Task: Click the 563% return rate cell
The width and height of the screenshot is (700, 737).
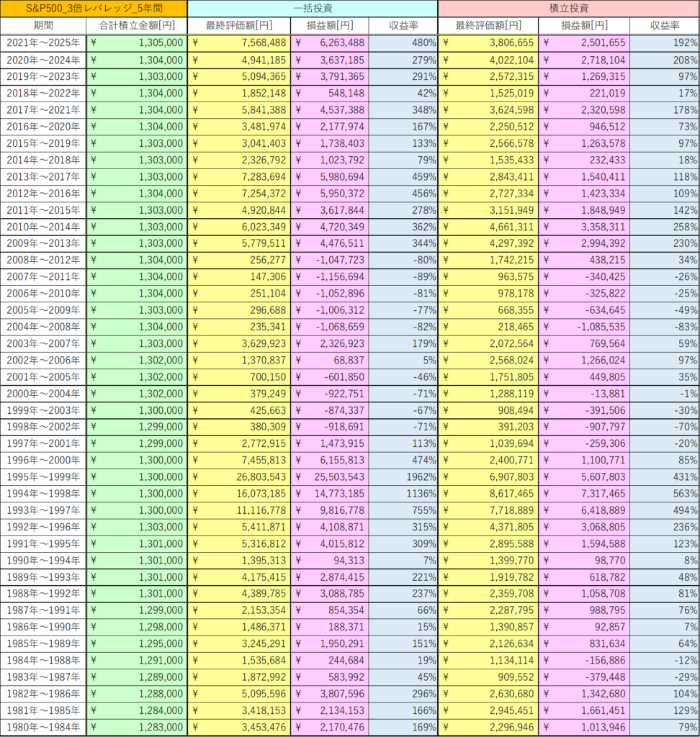Action: click(664, 494)
